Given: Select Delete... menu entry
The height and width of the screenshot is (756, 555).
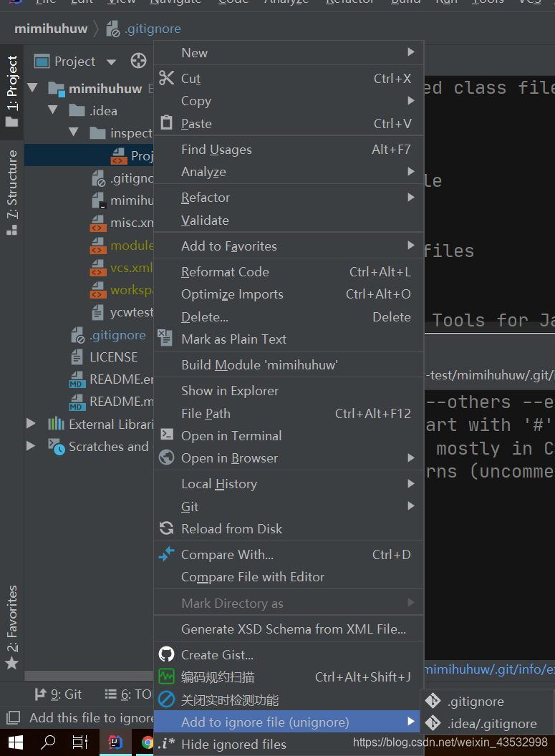Looking at the screenshot, I should (289, 316).
